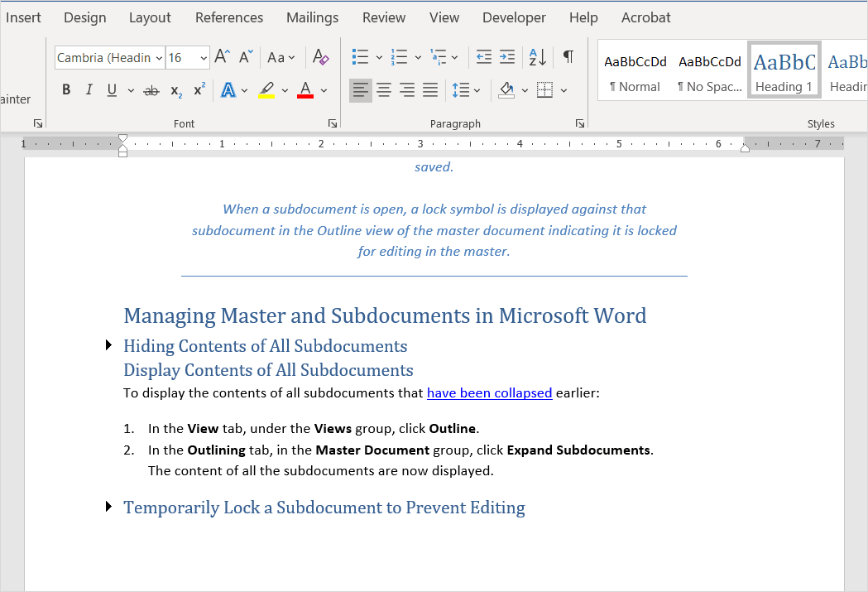Click the Increase Font Size icon

tap(221, 55)
